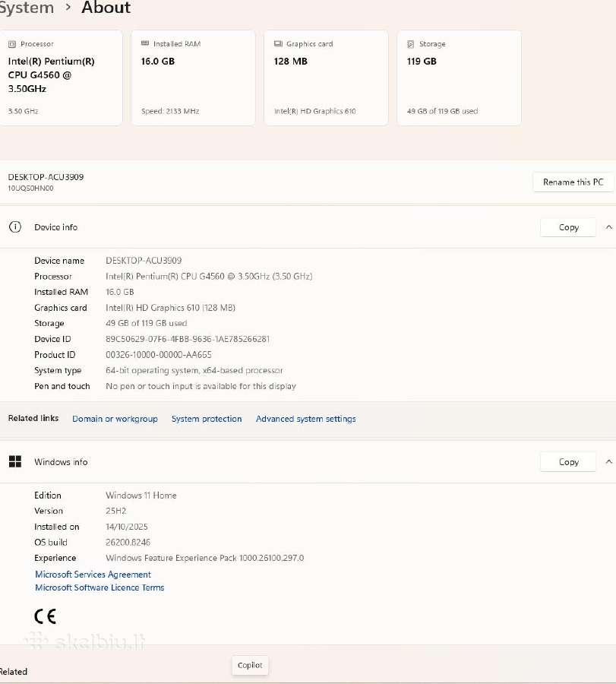Select Installed RAM value 16.0 GB
The height and width of the screenshot is (684, 616).
pyautogui.click(x=119, y=292)
